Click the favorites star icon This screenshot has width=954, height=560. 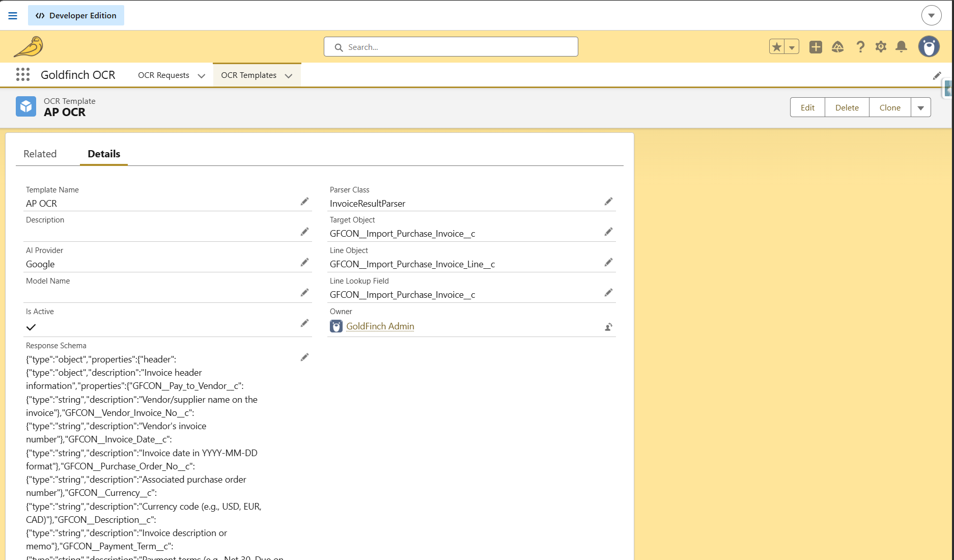tap(777, 47)
